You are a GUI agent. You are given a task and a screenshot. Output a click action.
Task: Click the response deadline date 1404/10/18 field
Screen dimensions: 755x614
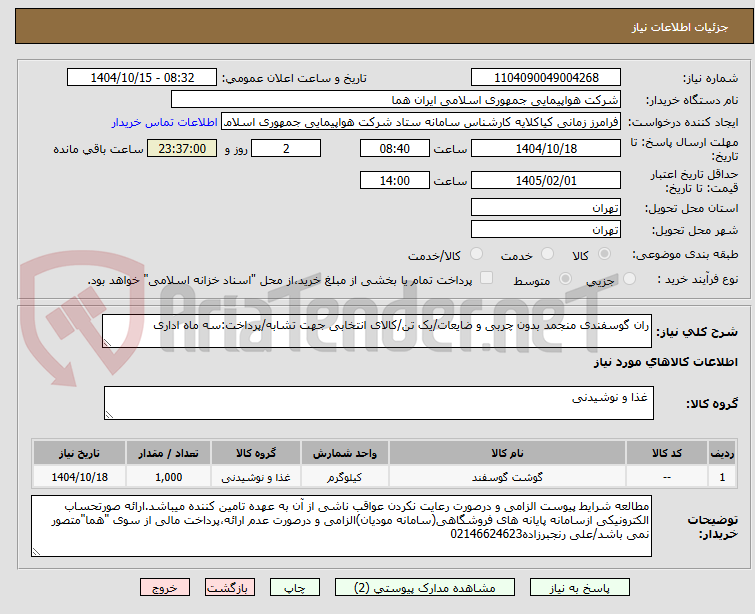[x=546, y=148]
